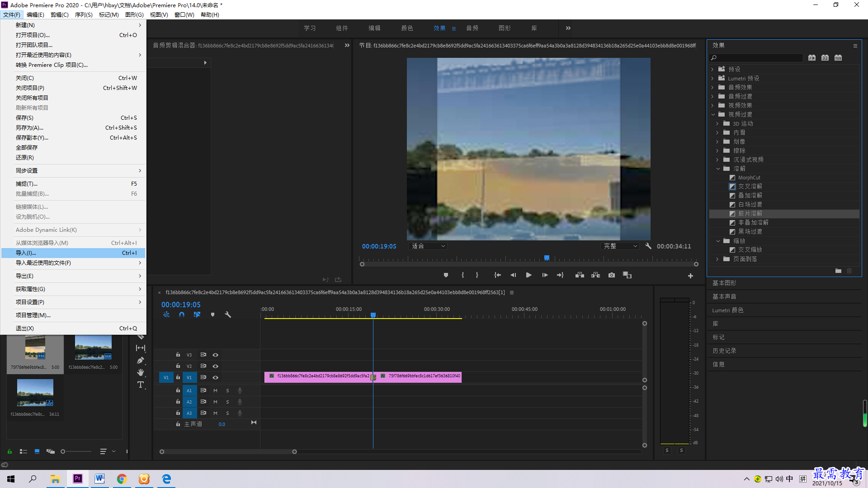The image size is (868, 488).
Task: Switch Project panel to List View
Action: (24, 451)
